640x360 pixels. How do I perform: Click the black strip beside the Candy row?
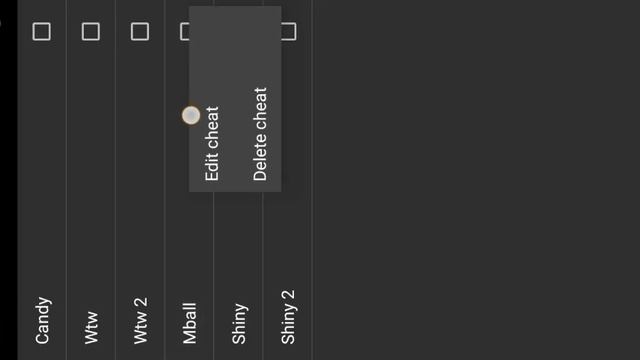(x=9, y=180)
